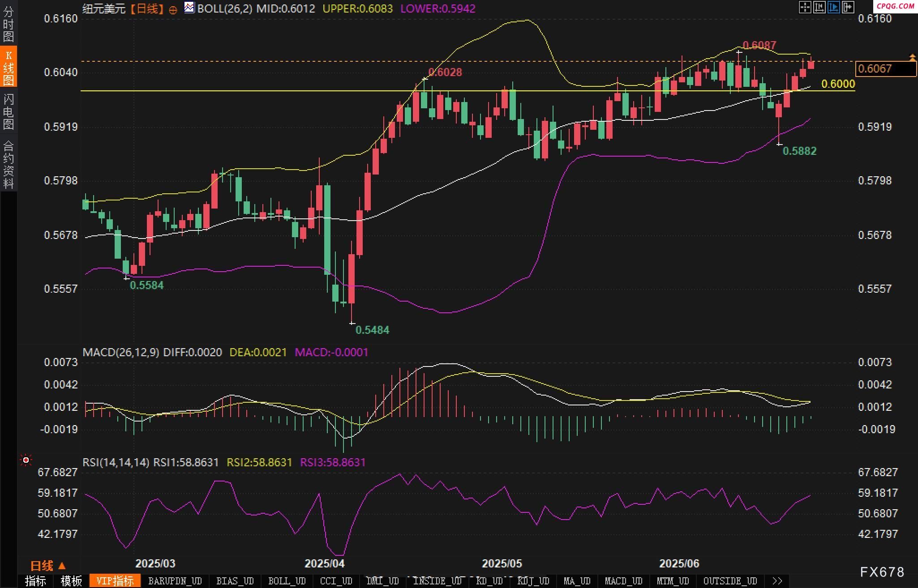Screen dimensions: 918x588
Task: Click the BOLL indicator chart icon
Action: click(189, 8)
